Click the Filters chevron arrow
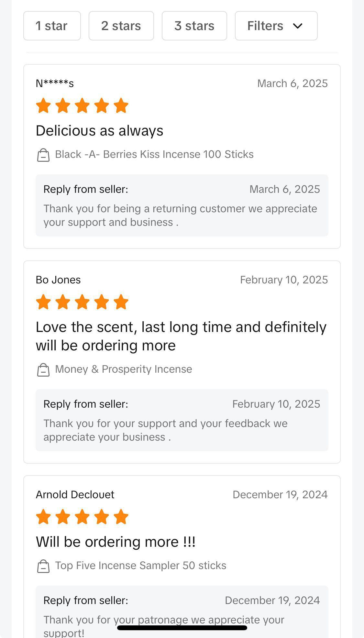Image resolution: width=364 pixels, height=638 pixels. tap(298, 26)
